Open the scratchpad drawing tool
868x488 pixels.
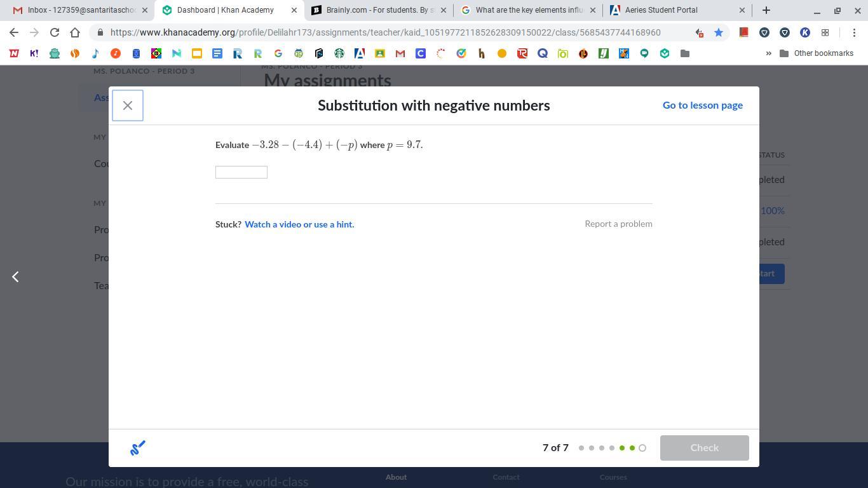click(x=138, y=448)
